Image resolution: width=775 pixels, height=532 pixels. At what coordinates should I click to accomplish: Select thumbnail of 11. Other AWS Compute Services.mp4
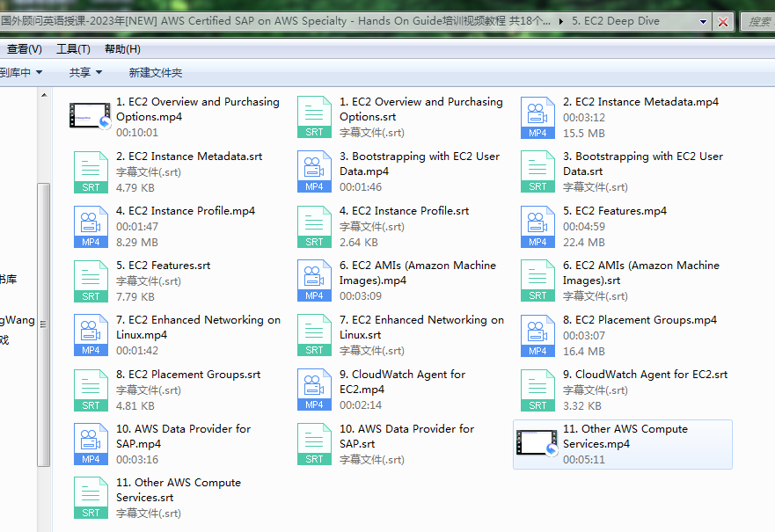point(537,442)
